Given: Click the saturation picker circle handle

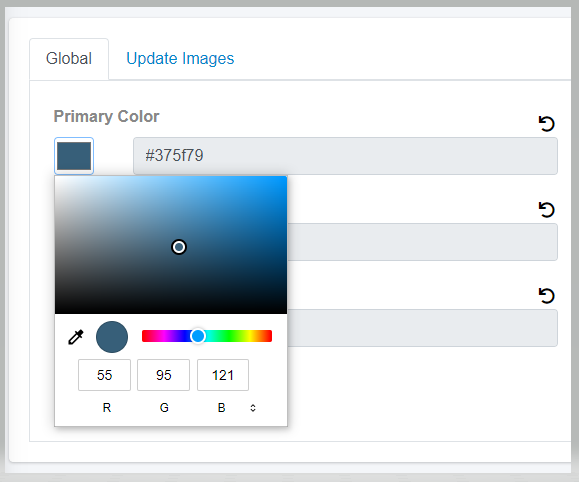Looking at the screenshot, I should click(x=179, y=247).
